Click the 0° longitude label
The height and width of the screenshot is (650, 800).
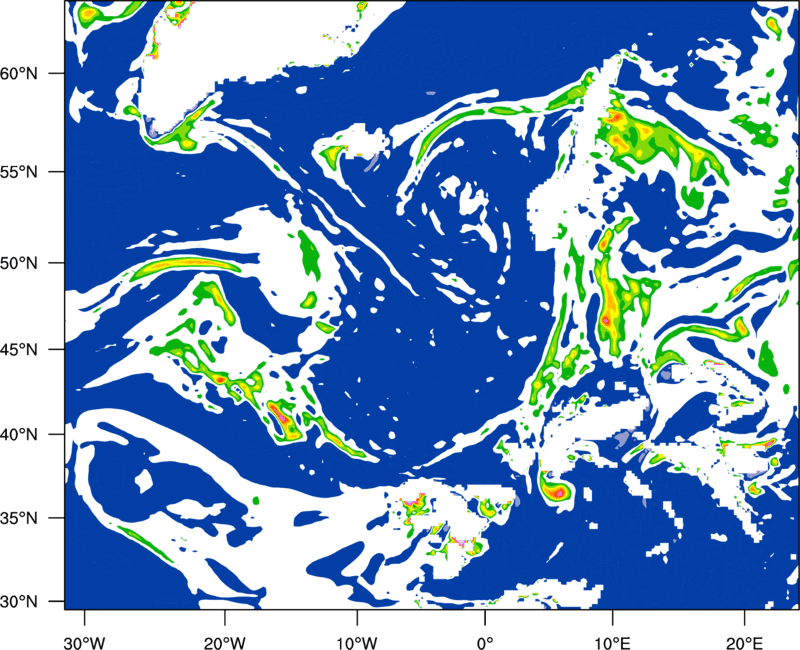(485, 643)
